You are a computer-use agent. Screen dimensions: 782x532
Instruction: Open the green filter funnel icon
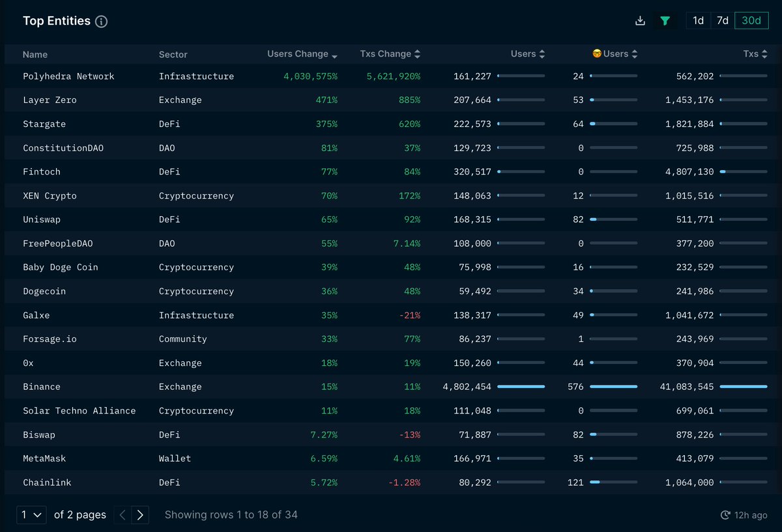click(x=665, y=21)
